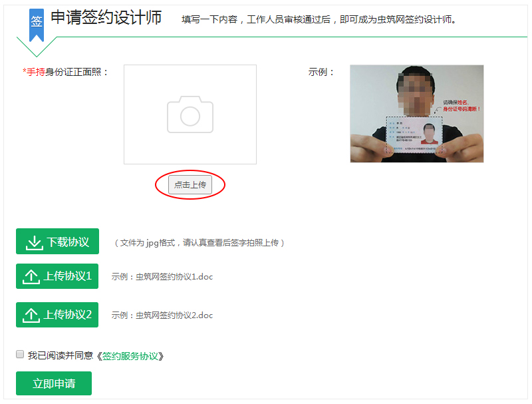Click the 虫筑网签约协议2.doc example text
Image resolution: width=532 pixels, height=404 pixels.
tap(174, 314)
